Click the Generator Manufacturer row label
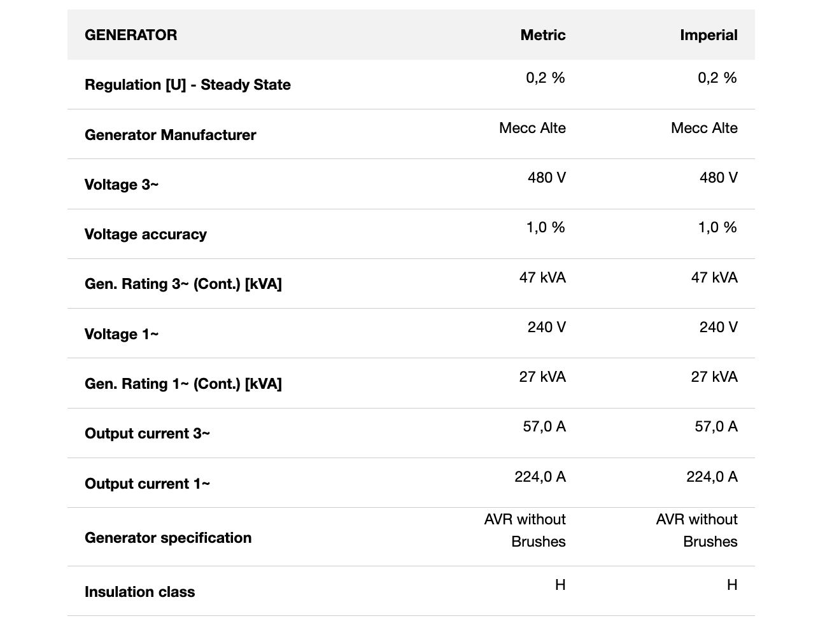Screen dimensions: 839x644 tap(170, 135)
